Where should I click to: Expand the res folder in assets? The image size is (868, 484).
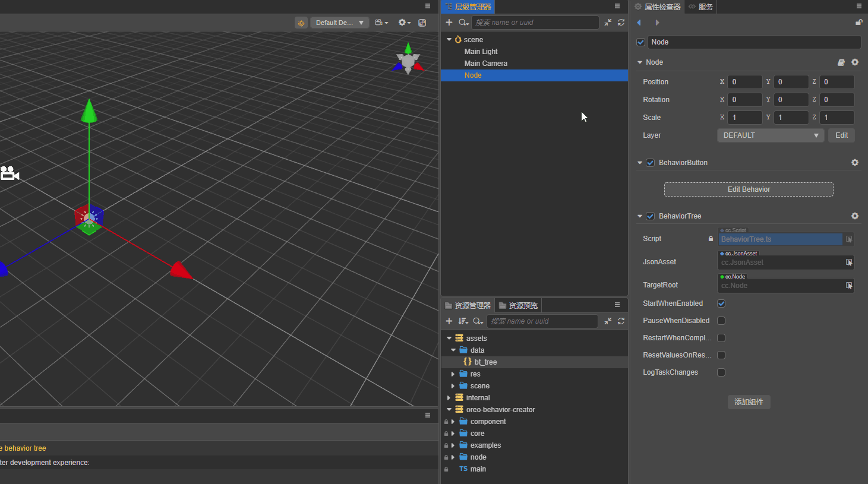[x=453, y=374]
